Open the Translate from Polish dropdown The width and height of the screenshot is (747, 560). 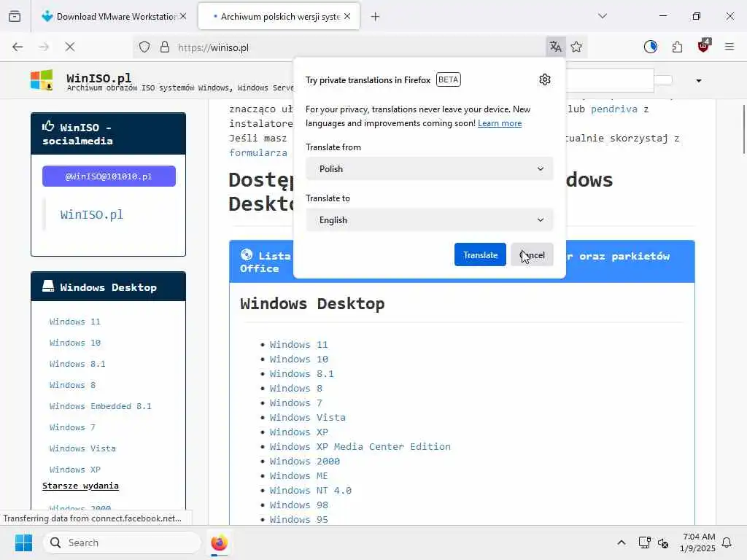[x=429, y=169]
